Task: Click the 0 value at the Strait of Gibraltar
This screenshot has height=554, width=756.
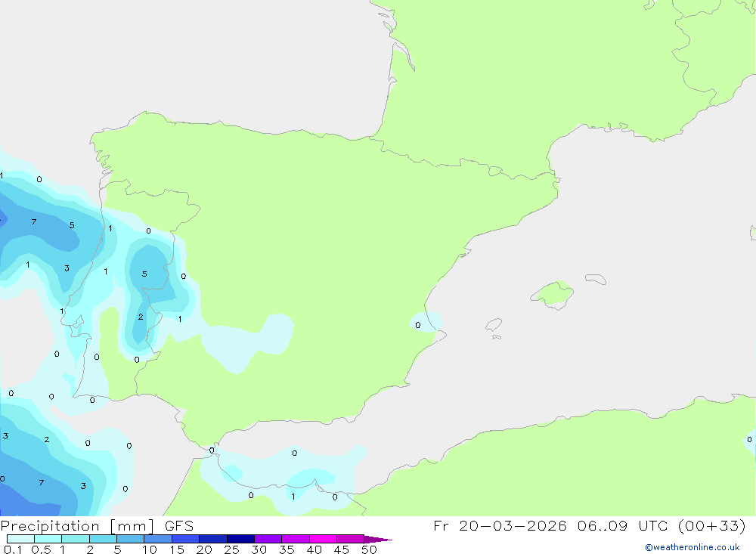Action: pos(212,450)
